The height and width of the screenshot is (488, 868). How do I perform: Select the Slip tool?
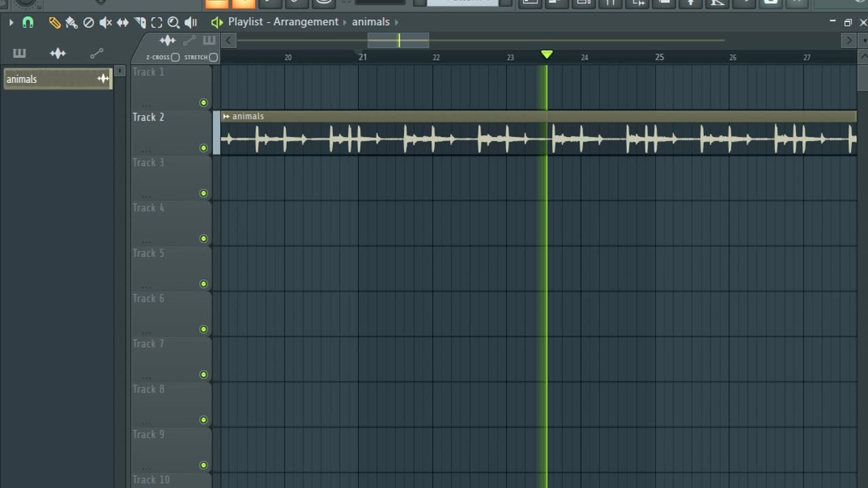123,22
